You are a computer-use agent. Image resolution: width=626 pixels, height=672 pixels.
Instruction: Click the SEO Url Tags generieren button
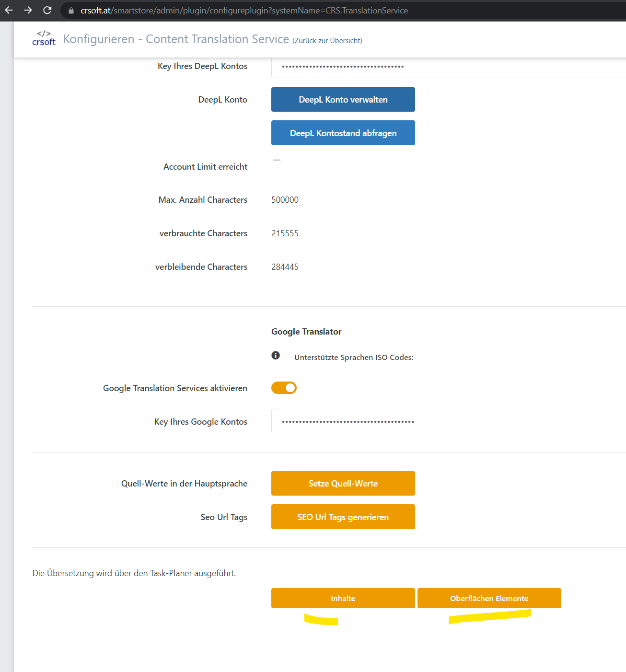click(343, 517)
